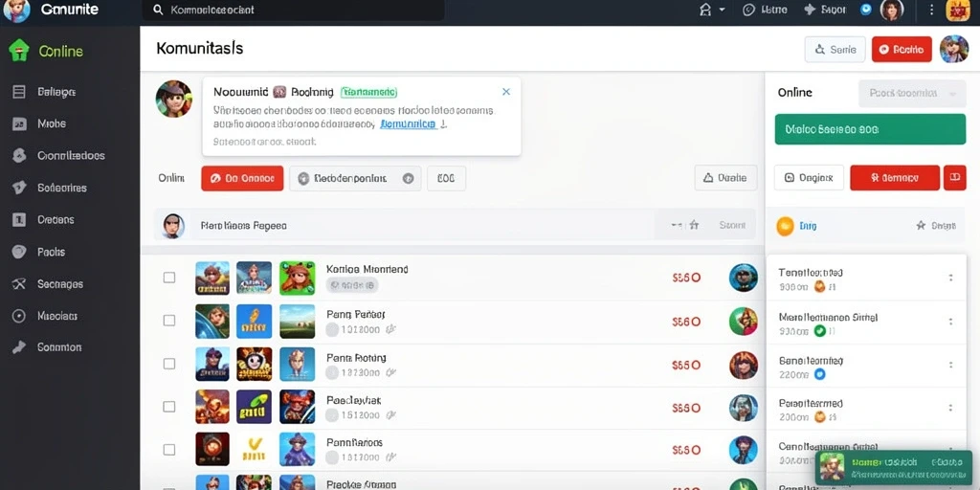Tick the checkbox for Paeclaytiek row

(169, 406)
